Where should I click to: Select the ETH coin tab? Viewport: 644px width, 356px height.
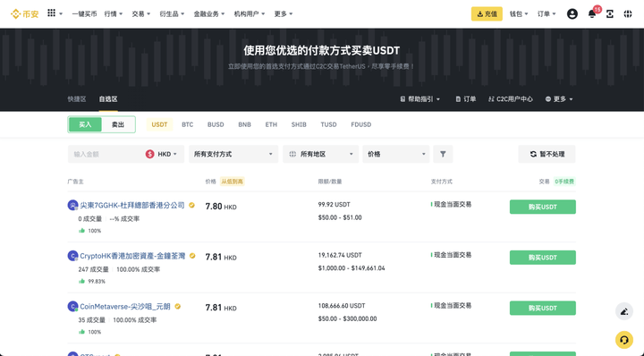(x=271, y=124)
